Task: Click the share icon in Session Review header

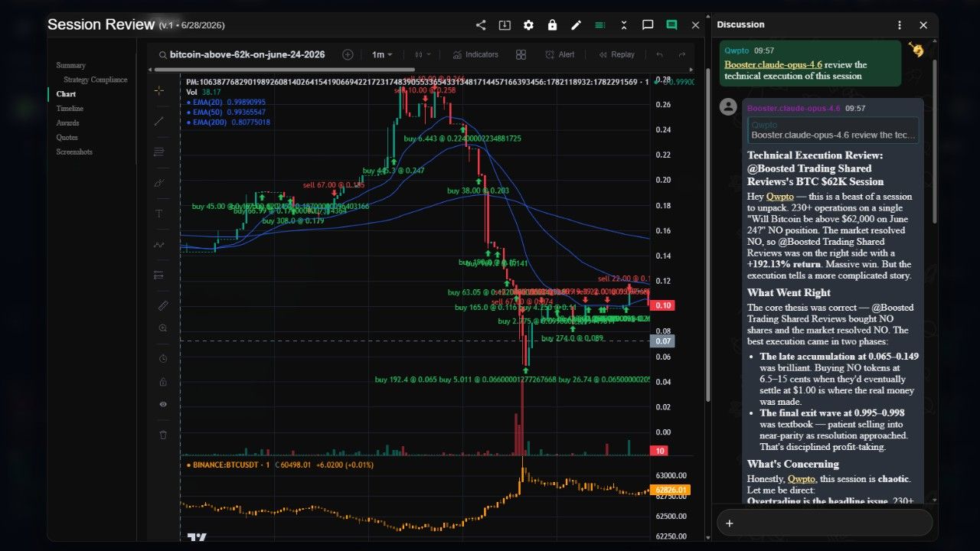Action: 481,25
